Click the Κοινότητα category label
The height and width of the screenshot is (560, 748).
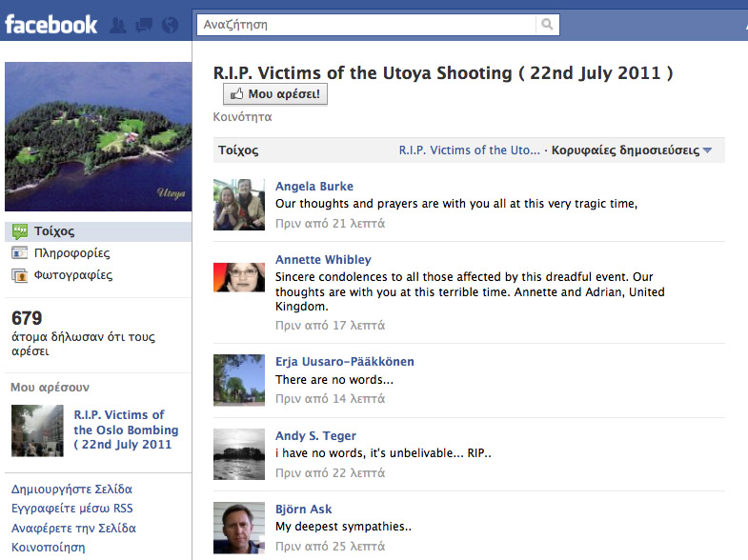(242, 117)
